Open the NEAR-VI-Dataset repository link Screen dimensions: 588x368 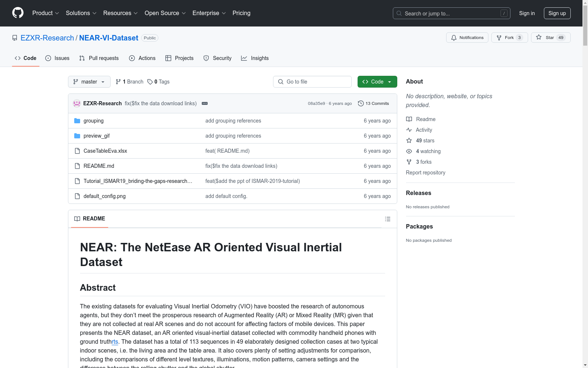[x=109, y=38]
